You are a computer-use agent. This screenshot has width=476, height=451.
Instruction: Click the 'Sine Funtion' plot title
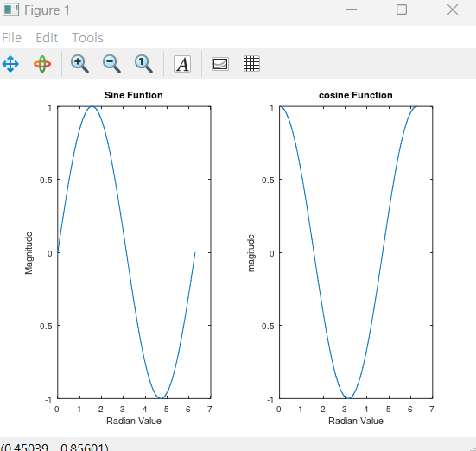coord(134,95)
